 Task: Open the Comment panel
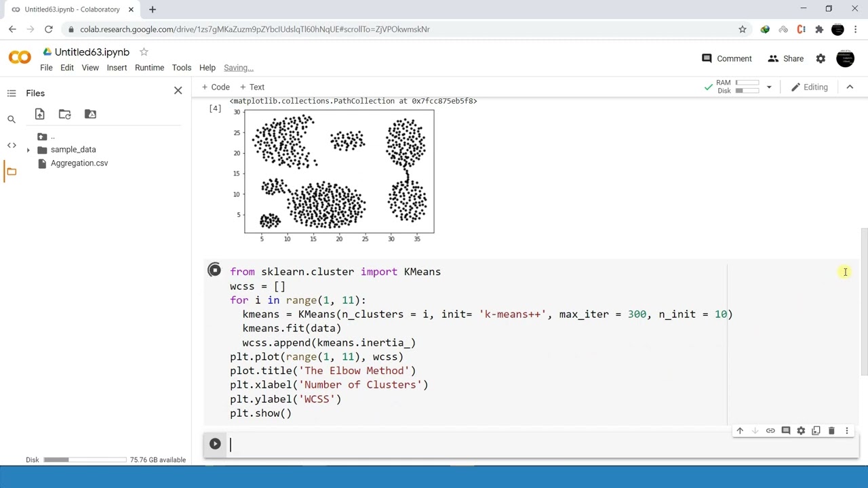click(x=726, y=59)
